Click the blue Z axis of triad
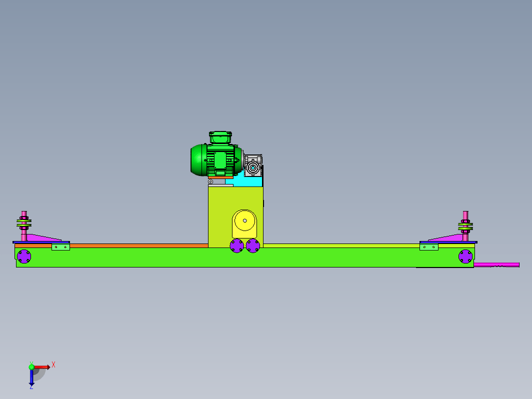Viewport: 532px width, 399px height. pyautogui.click(x=31, y=377)
